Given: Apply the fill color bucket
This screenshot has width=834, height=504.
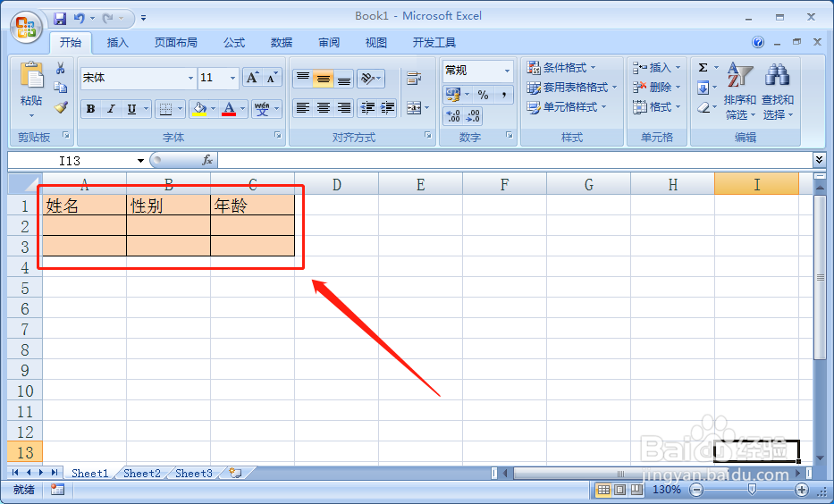Looking at the screenshot, I should click(199, 109).
